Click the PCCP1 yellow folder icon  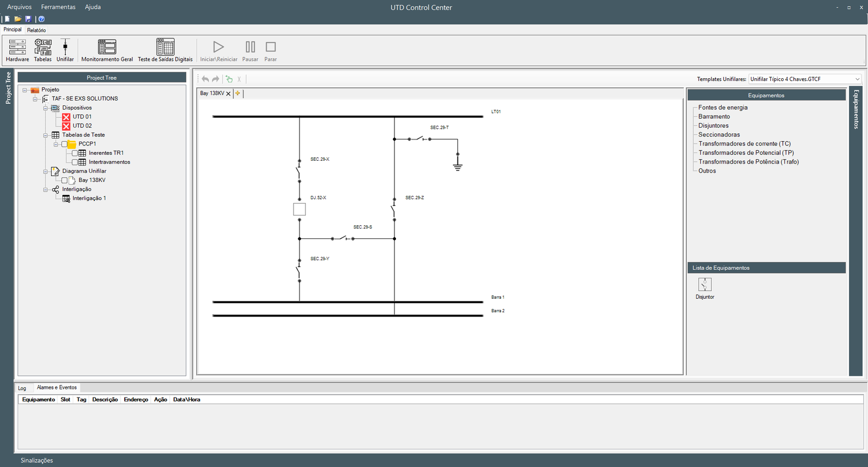[72, 144]
